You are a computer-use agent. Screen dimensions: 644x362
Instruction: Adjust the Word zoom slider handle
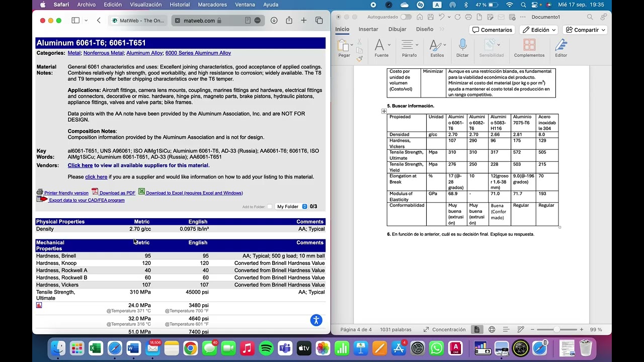coord(556,330)
